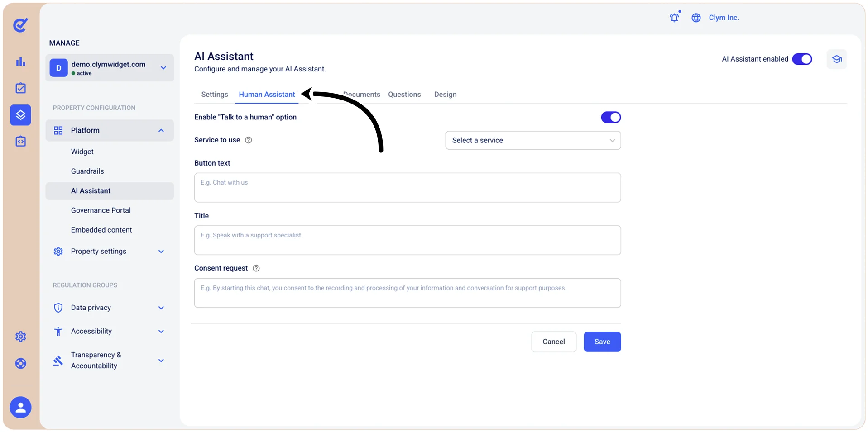This screenshot has height=432, width=868.
Task: Click the globe language icon
Action: (x=696, y=18)
